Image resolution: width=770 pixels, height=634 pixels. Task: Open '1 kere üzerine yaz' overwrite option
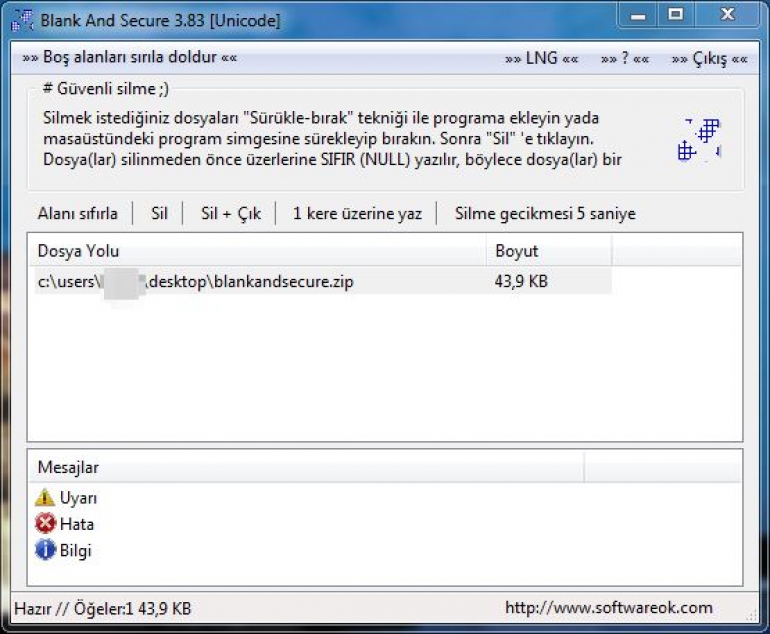357,214
